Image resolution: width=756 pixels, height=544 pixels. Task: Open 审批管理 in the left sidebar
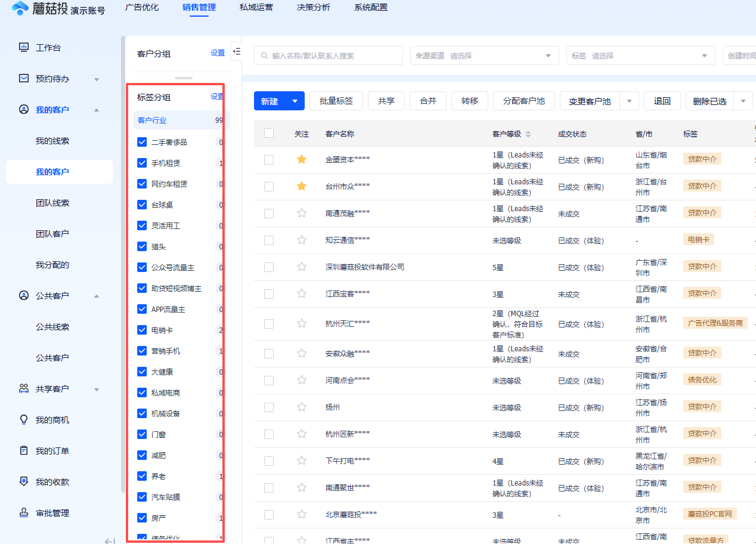tap(24, 512)
